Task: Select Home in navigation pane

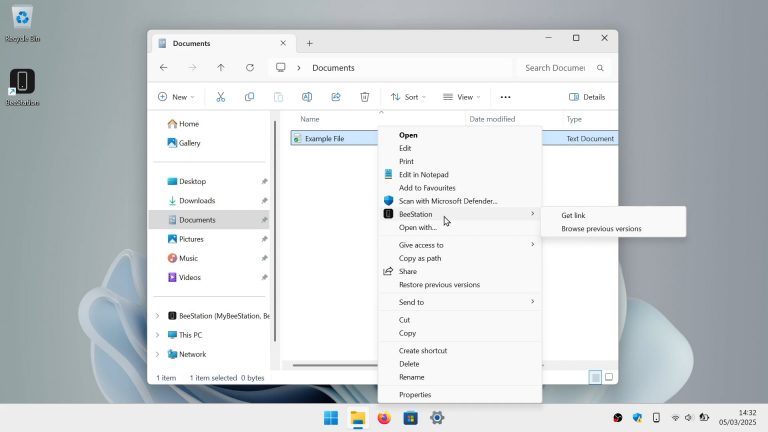Action: tap(211, 124)
